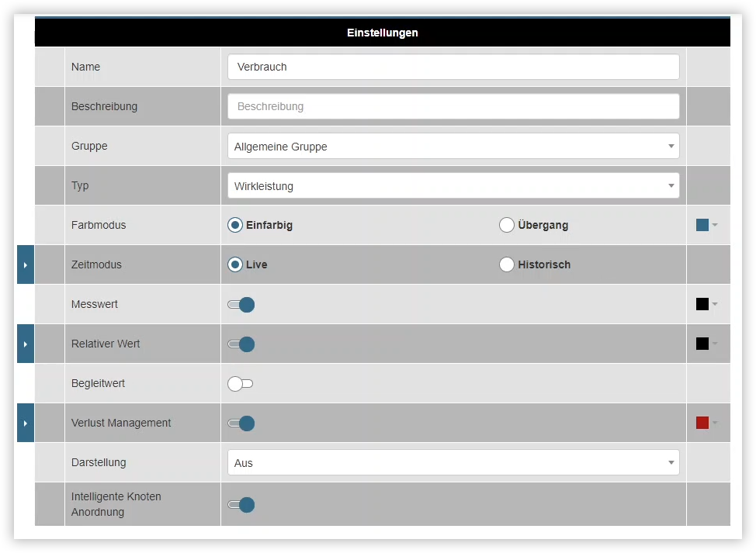Screen dimensions: 756x553
Task: Expand the Relativer Wert side arrow
Action: click(25, 344)
